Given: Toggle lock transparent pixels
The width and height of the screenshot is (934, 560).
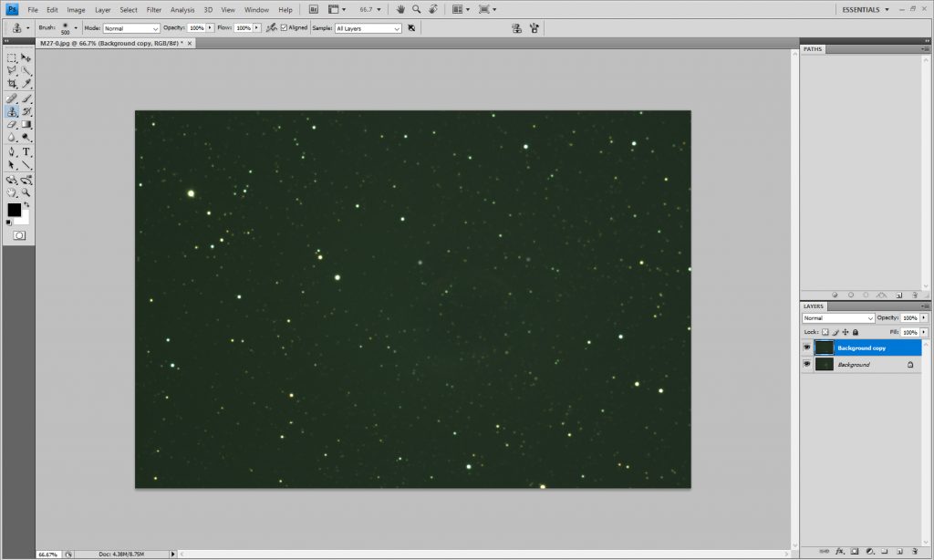Looking at the screenshot, I should [x=825, y=332].
